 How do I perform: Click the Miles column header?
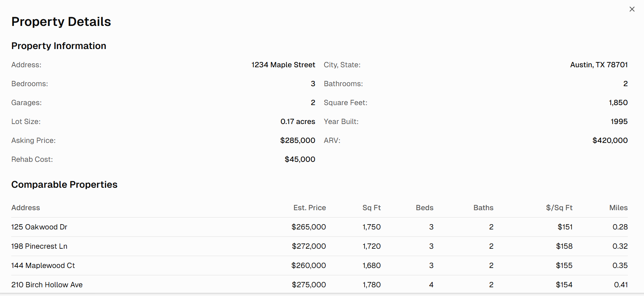point(618,208)
